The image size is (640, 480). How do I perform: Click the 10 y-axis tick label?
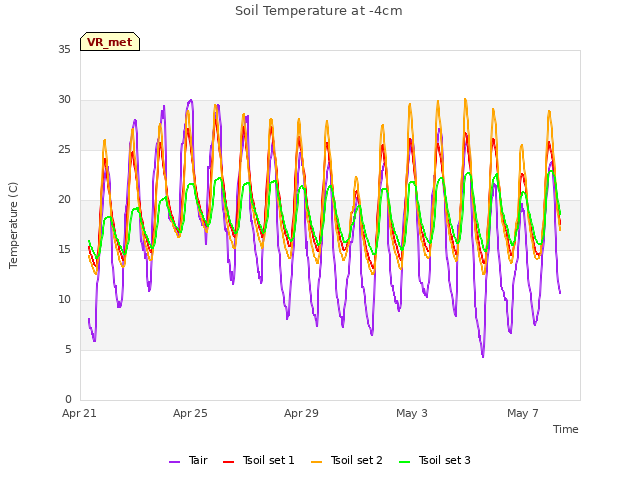64,300
